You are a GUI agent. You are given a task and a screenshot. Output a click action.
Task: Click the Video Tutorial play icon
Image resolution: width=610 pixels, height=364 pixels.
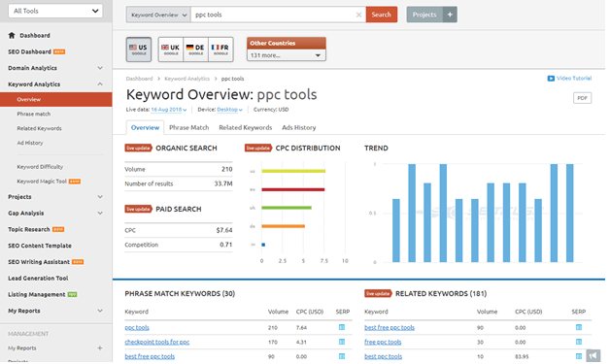pyautogui.click(x=551, y=79)
